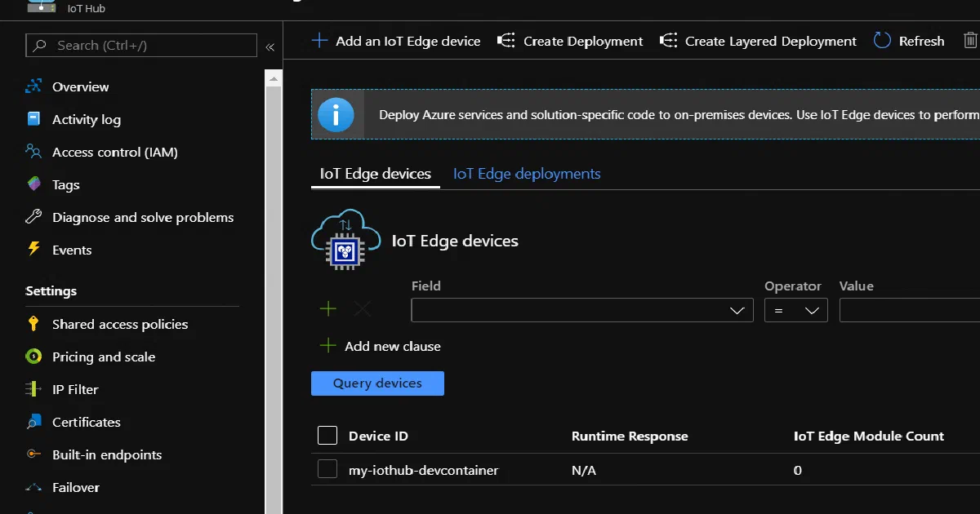Click the Query devices button
Image resolution: width=980 pixels, height=514 pixels.
tap(377, 383)
